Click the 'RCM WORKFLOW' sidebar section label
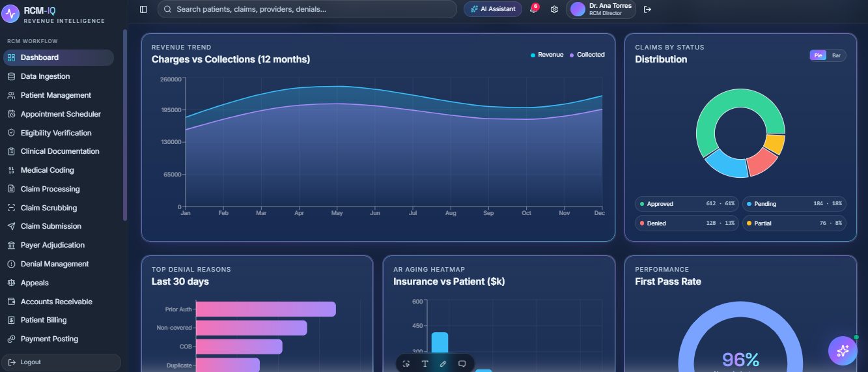 pos(33,41)
